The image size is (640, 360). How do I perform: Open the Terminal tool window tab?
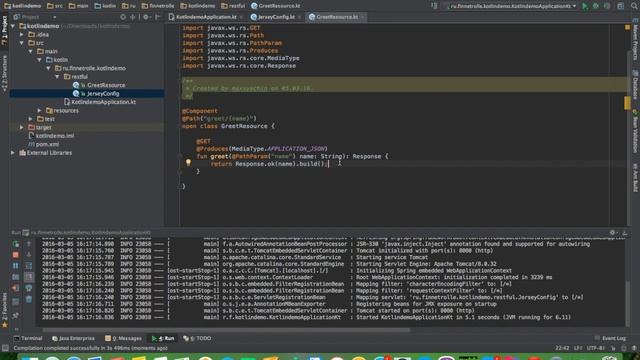[28, 338]
